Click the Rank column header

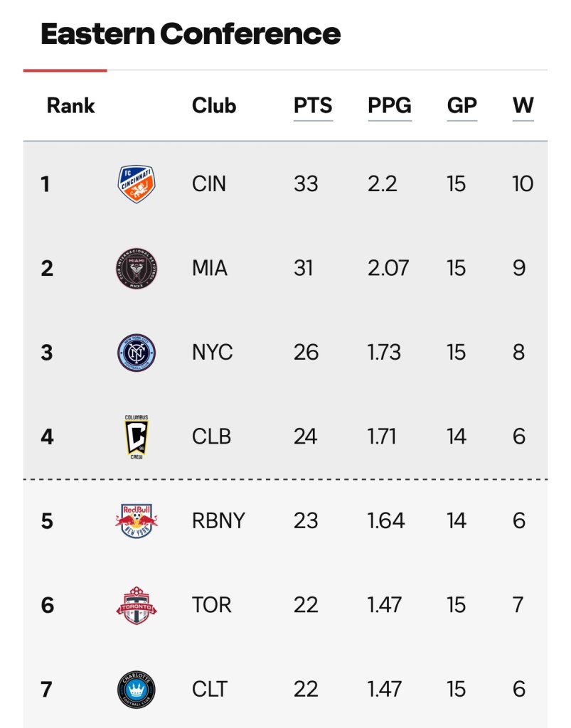tap(70, 106)
